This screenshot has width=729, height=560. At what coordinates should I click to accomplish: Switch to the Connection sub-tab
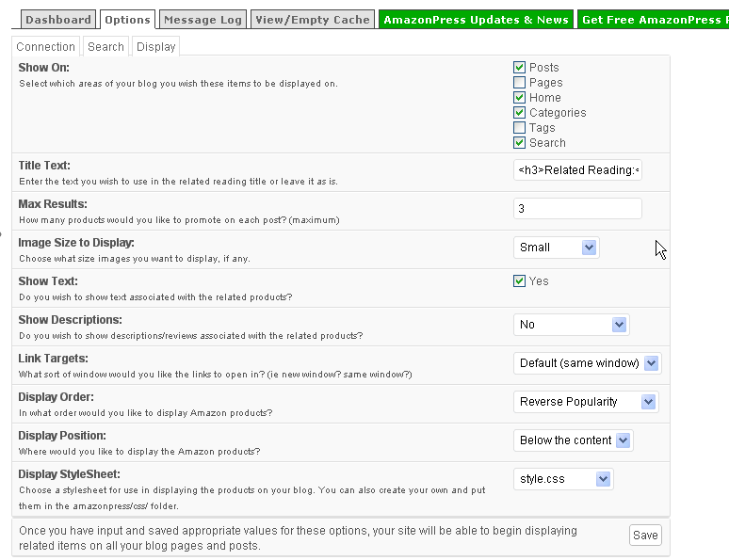[45, 46]
